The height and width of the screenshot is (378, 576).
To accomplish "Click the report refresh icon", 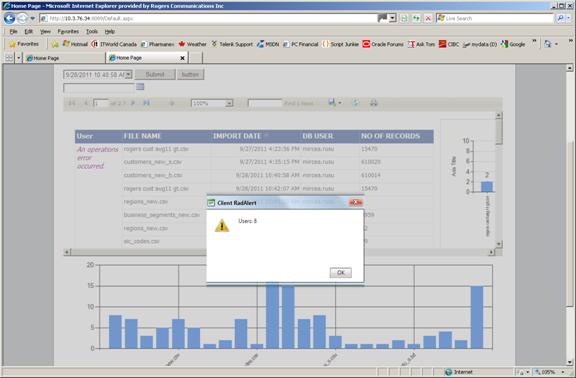I will (x=355, y=103).
